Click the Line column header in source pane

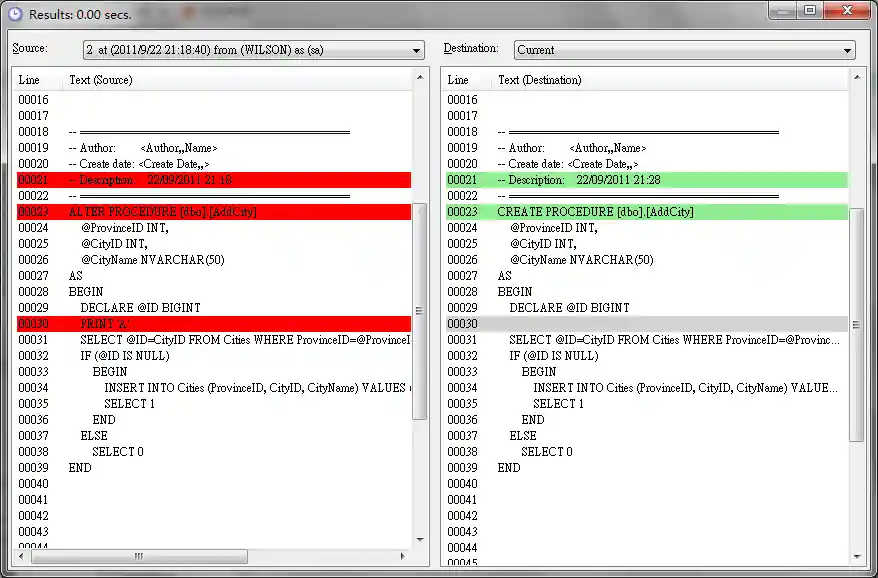coord(29,80)
